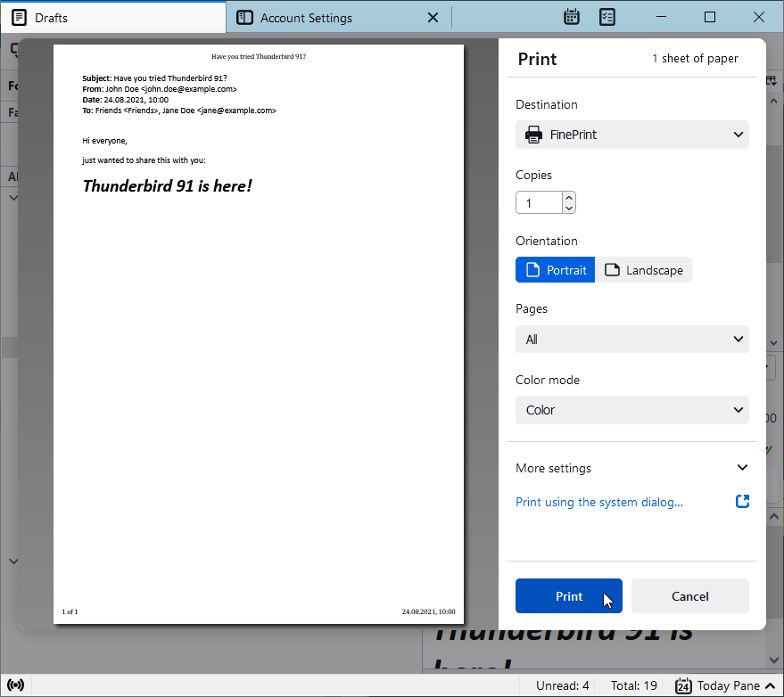Click the Drafts tab document icon
This screenshot has width=784, height=697.
19,18
